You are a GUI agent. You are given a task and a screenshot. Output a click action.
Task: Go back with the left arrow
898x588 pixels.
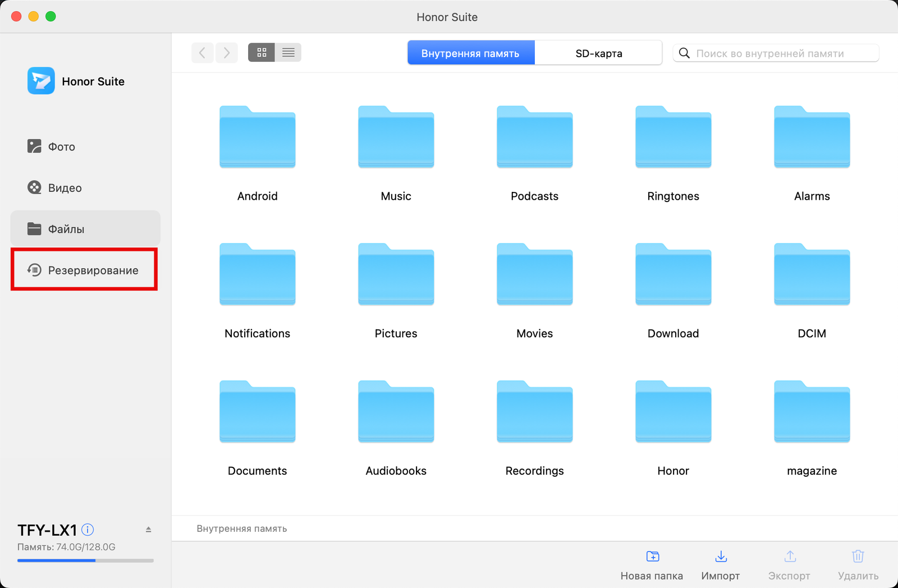tap(203, 53)
